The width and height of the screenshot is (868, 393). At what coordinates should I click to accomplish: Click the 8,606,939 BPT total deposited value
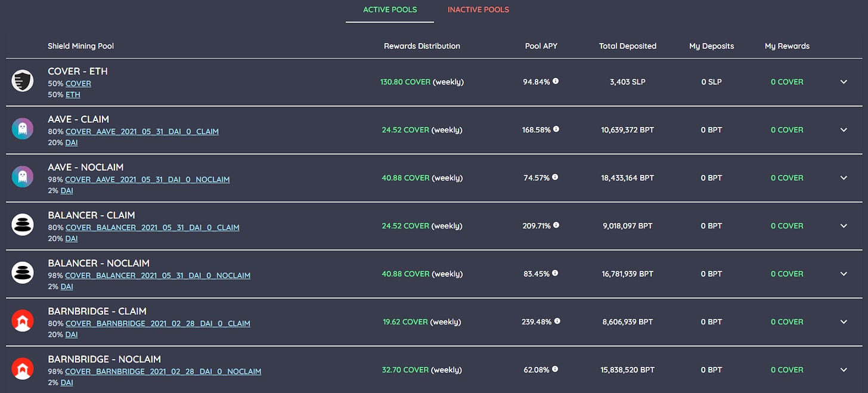[x=628, y=322]
